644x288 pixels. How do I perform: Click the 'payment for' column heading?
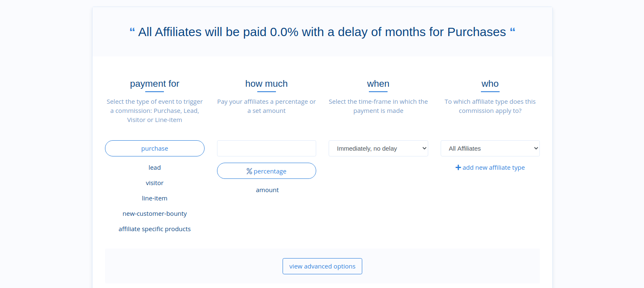click(155, 84)
